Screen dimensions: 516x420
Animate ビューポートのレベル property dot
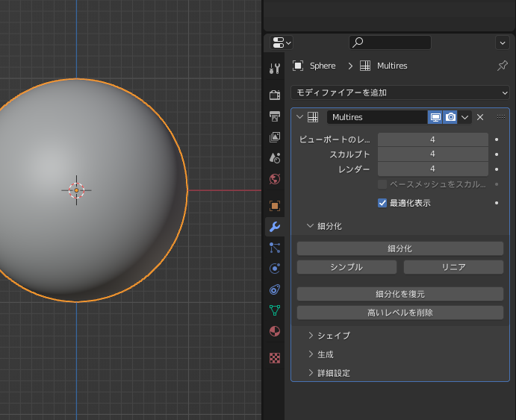pos(497,140)
